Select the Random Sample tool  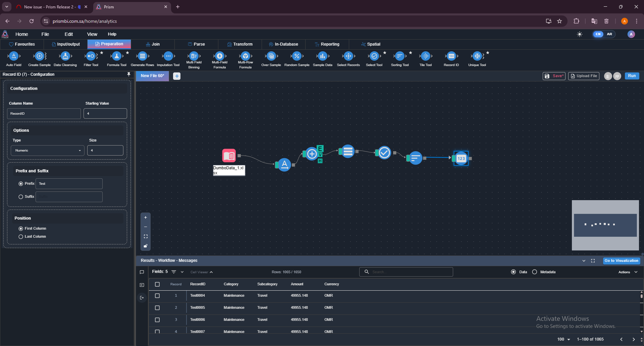[x=297, y=56]
